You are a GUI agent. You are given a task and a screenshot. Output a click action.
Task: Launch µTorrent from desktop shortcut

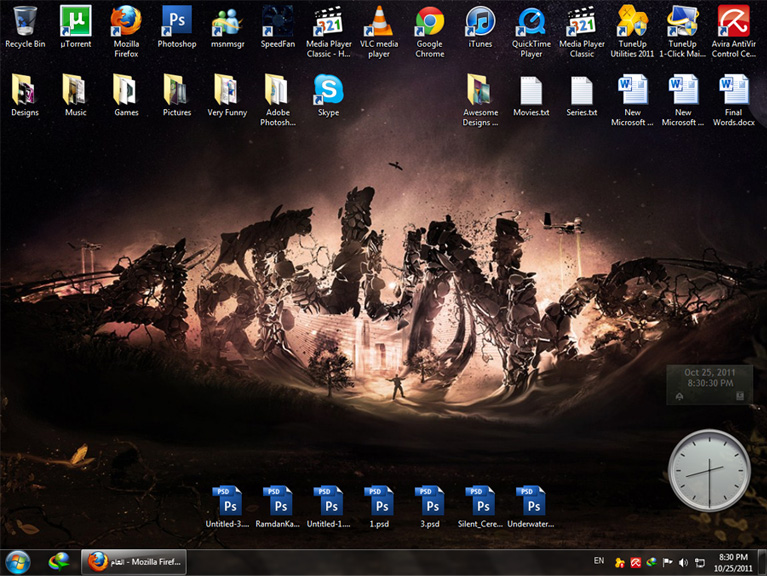click(x=75, y=27)
